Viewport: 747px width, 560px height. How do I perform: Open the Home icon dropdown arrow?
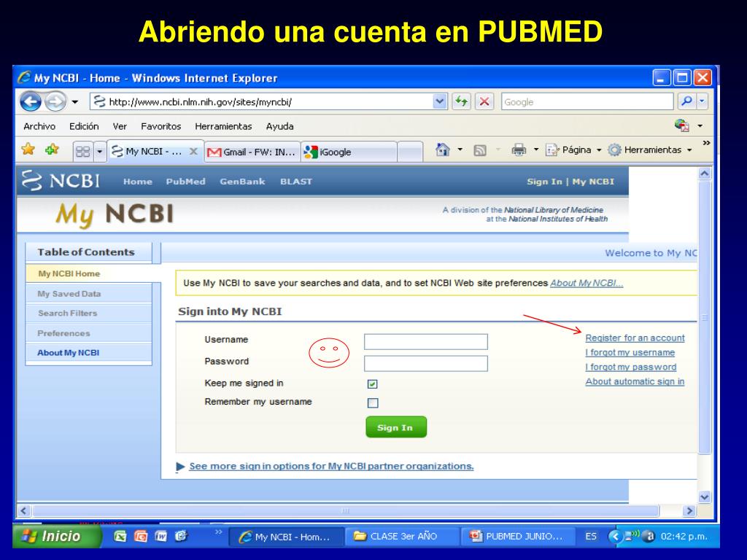point(460,149)
